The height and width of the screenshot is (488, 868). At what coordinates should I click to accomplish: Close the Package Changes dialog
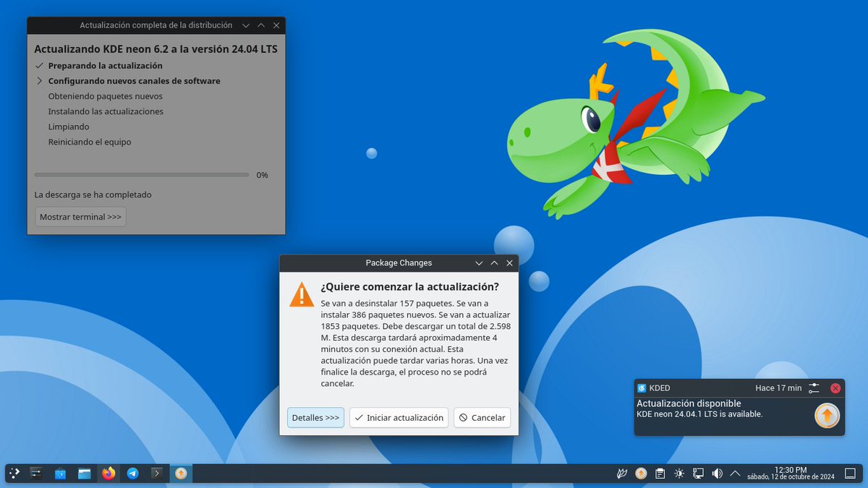coord(509,263)
